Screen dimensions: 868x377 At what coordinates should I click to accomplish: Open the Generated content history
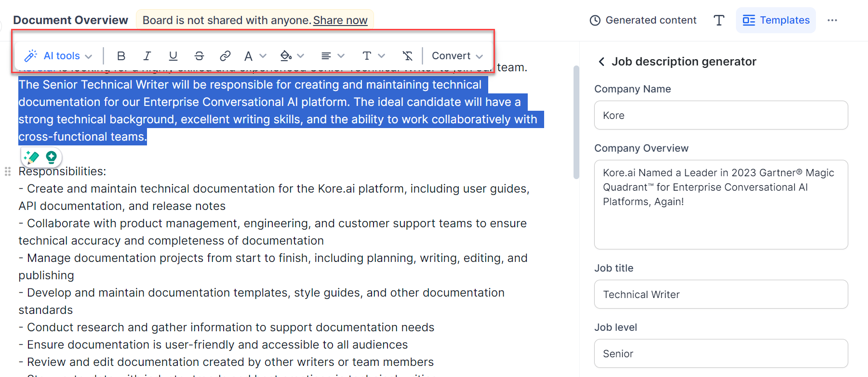[643, 20]
